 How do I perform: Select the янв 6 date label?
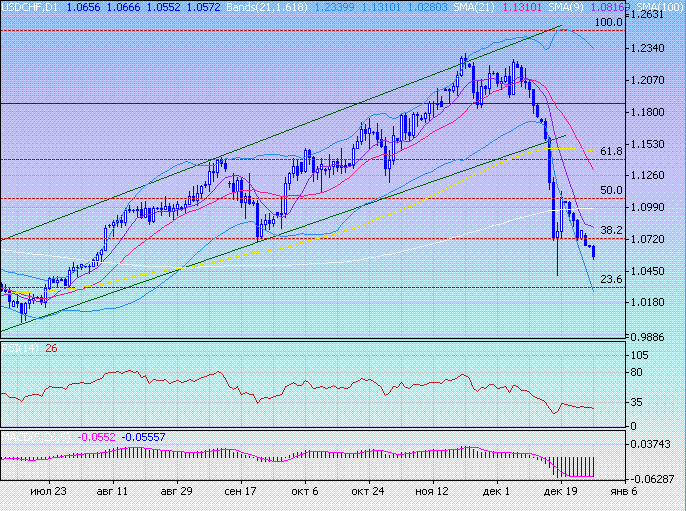tap(621, 492)
